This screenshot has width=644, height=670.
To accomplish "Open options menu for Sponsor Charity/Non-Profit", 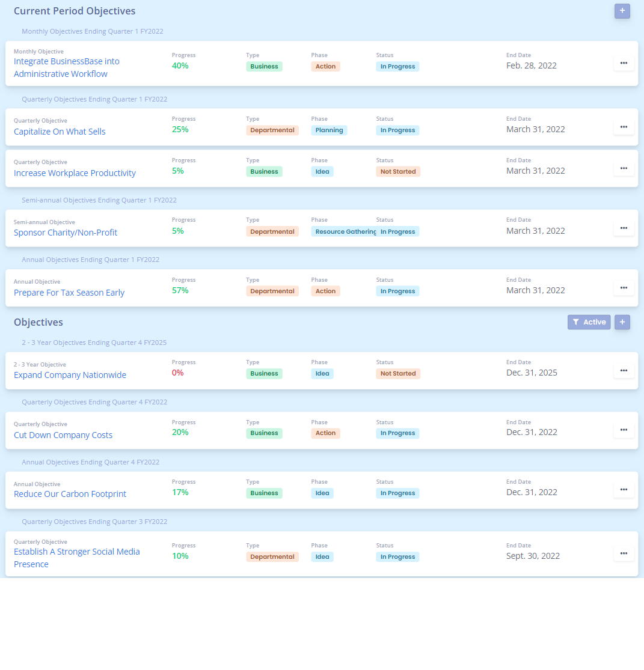I will coord(624,228).
